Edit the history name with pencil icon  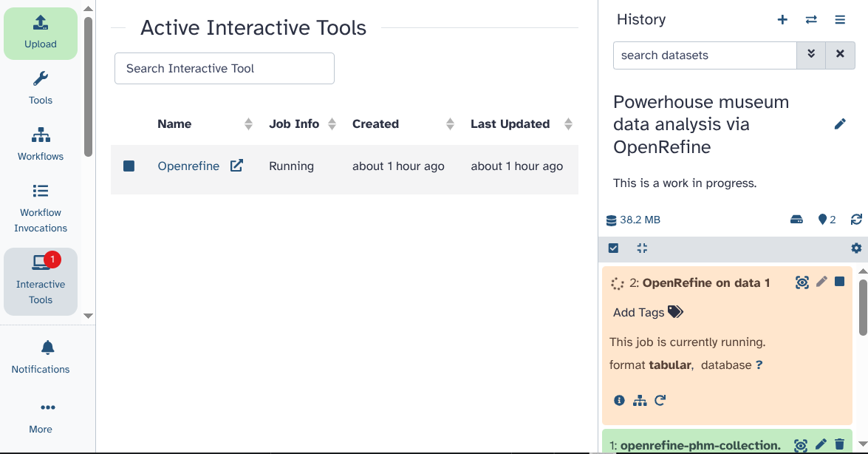click(x=840, y=124)
